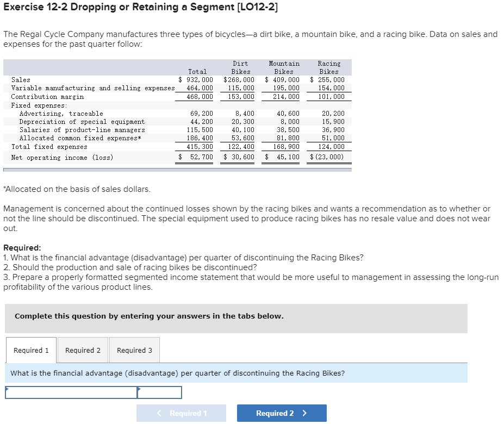Click total contribution margin 468,000

200,97
